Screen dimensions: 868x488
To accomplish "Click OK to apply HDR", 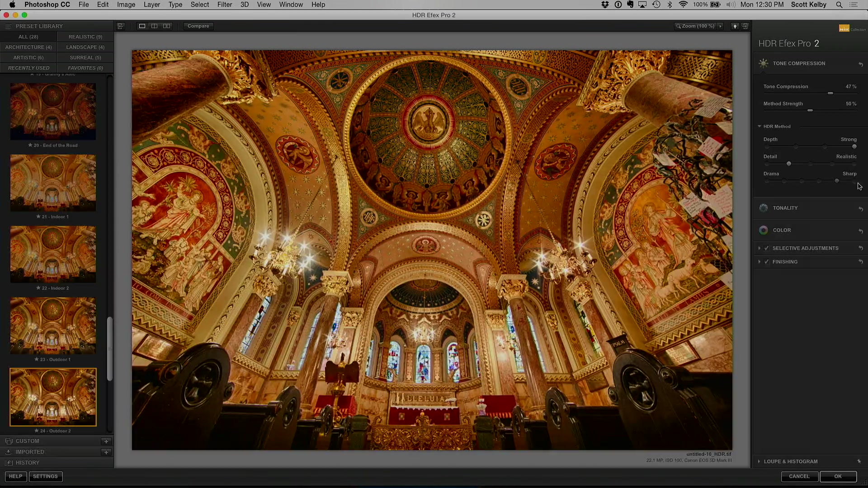I will pyautogui.click(x=838, y=476).
